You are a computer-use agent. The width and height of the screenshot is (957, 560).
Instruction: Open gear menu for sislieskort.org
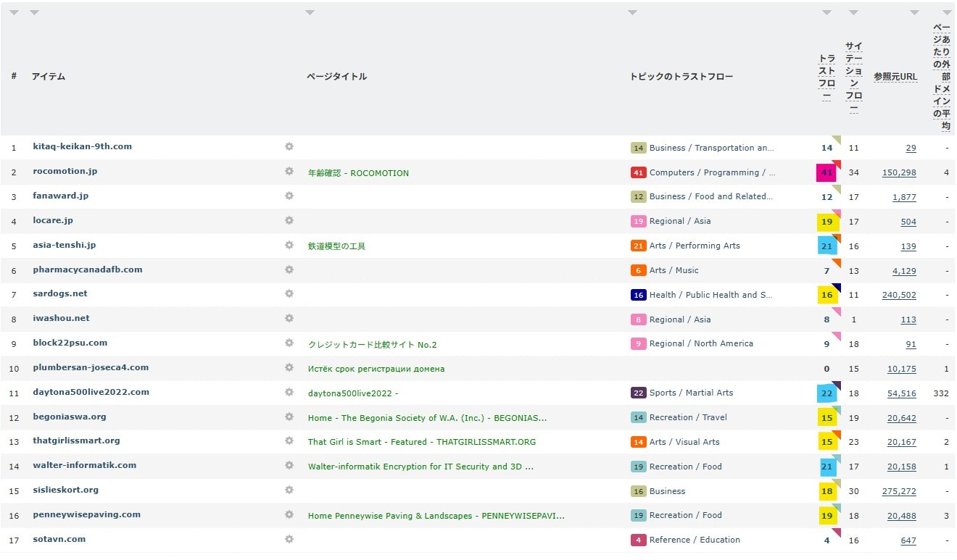click(289, 490)
